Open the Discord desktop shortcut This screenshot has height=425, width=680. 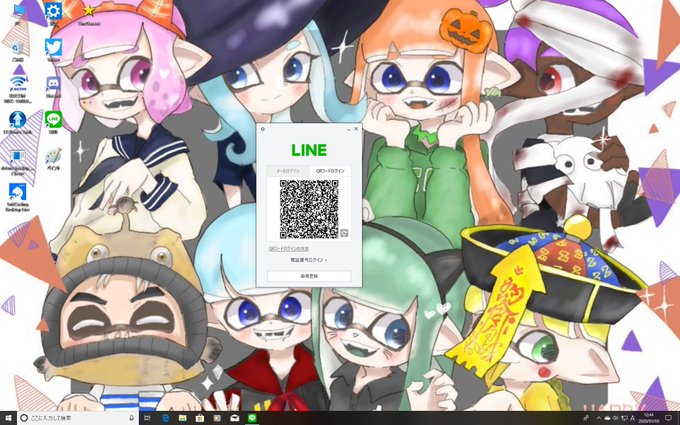[x=53, y=87]
